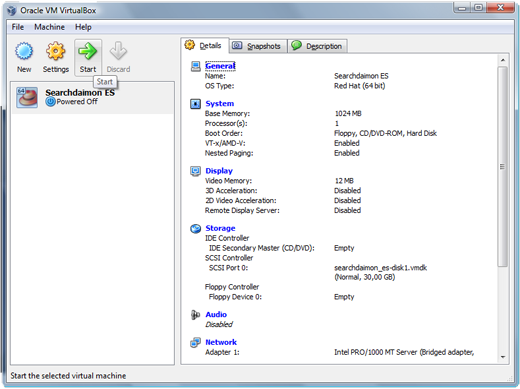Click the Audio section speaker icon

point(195,315)
